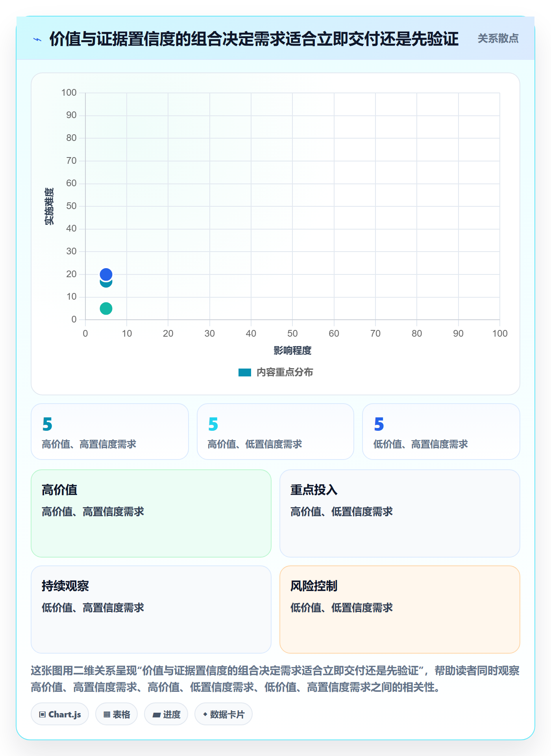Select the green scatter point near 5

(x=106, y=308)
